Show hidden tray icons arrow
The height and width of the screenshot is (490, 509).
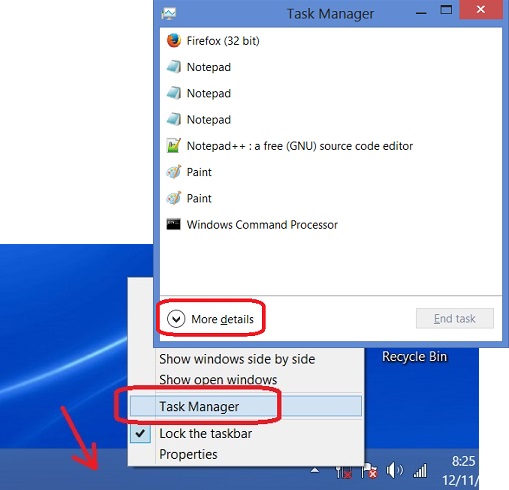315,470
